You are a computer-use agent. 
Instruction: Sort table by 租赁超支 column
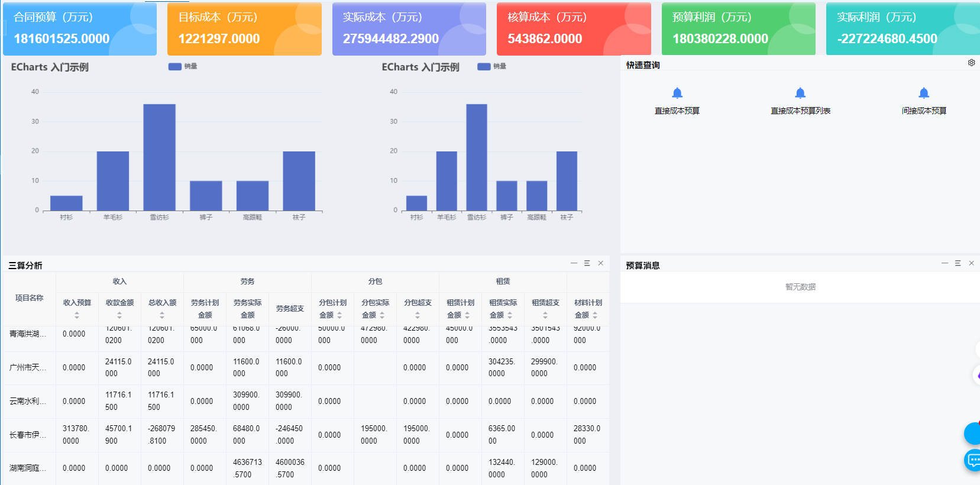(545, 315)
